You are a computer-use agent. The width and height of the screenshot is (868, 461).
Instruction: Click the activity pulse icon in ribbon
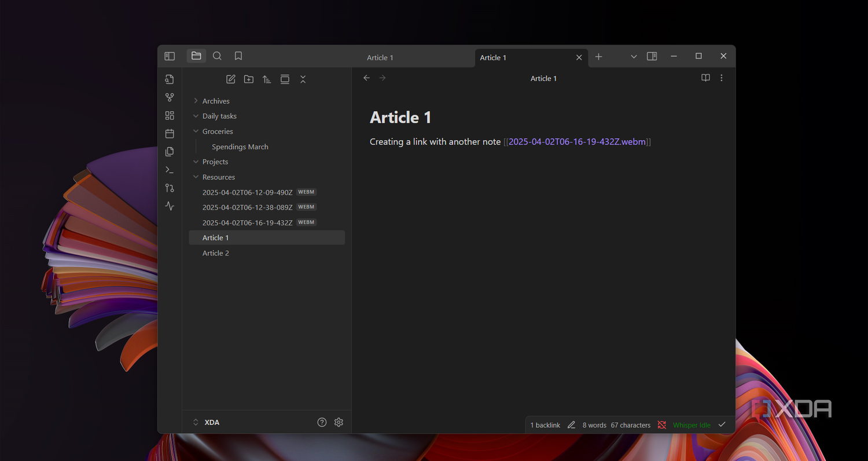[x=170, y=206]
